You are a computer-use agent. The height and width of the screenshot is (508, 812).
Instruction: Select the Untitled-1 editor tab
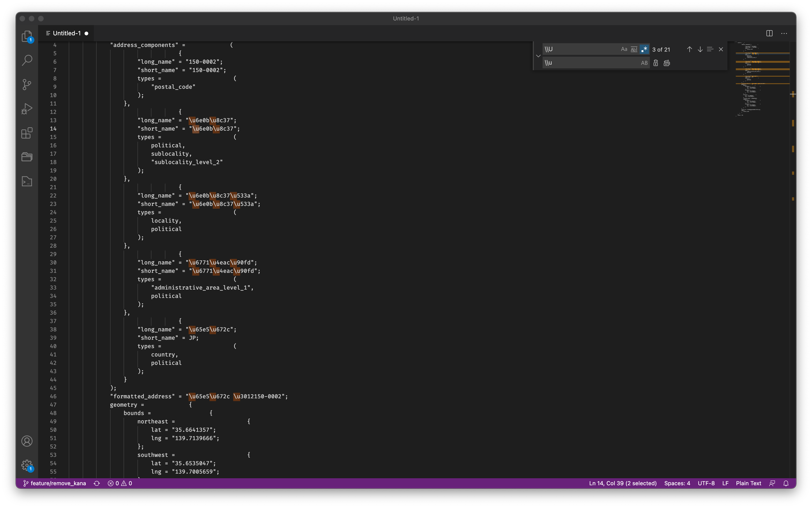(66, 33)
